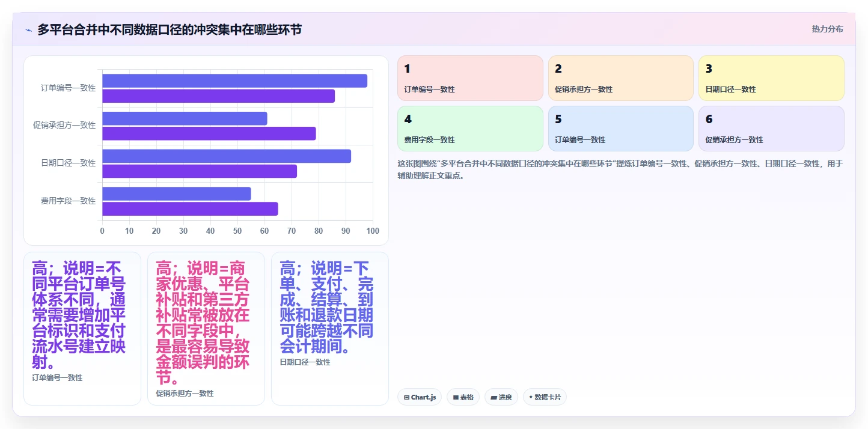Select the 进度 tag chip

coord(501,397)
